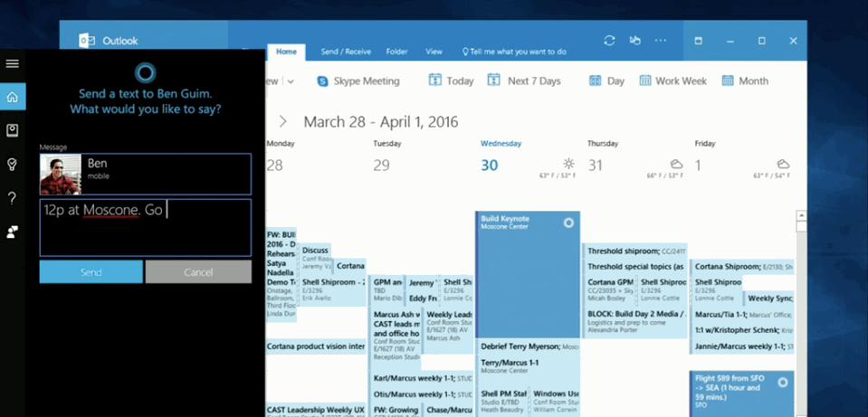Click the Cortana circle logo

coord(145,72)
